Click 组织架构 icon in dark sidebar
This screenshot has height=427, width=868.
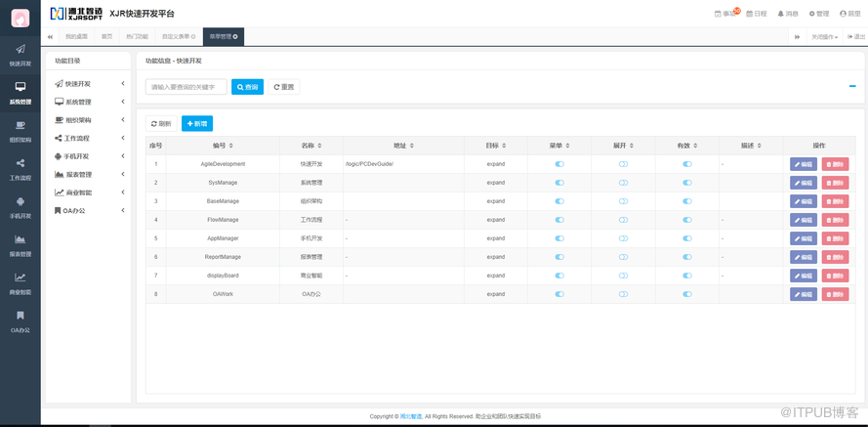point(20,131)
